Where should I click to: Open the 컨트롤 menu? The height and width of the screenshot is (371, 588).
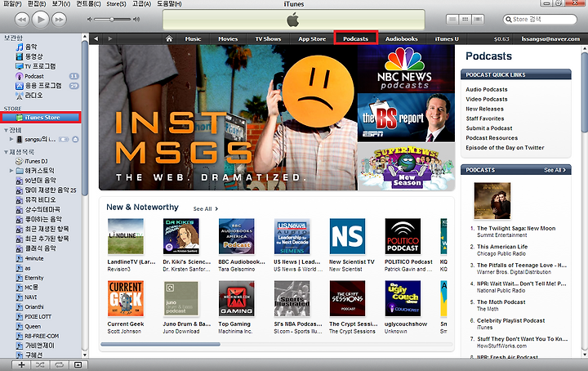click(x=88, y=4)
